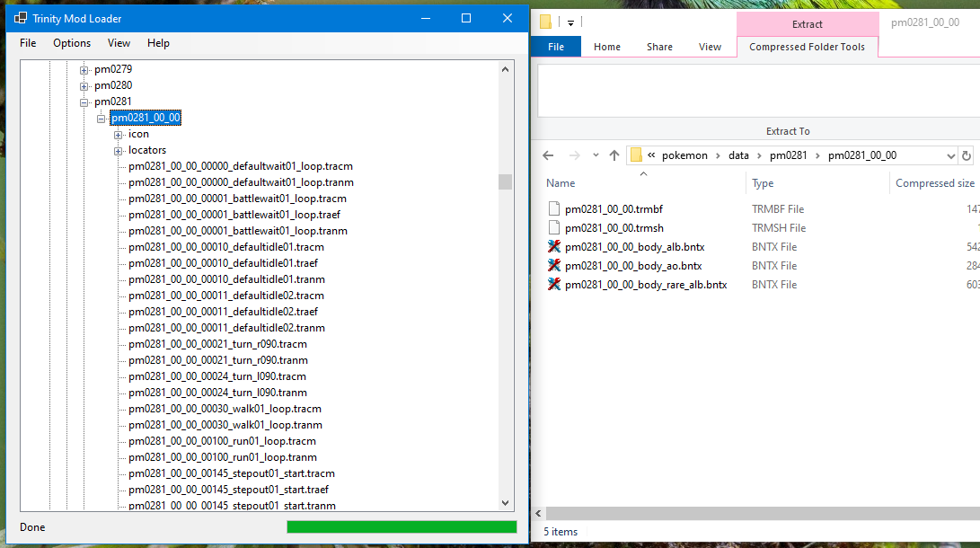Open the View menu in Trinity Mod Loader

pyautogui.click(x=119, y=43)
